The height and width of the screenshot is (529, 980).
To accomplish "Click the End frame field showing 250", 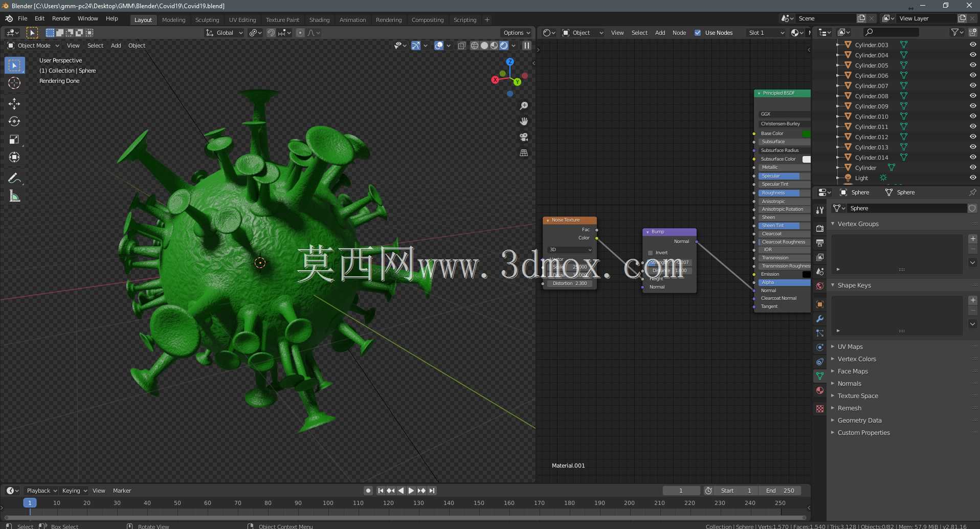I will tap(780, 491).
